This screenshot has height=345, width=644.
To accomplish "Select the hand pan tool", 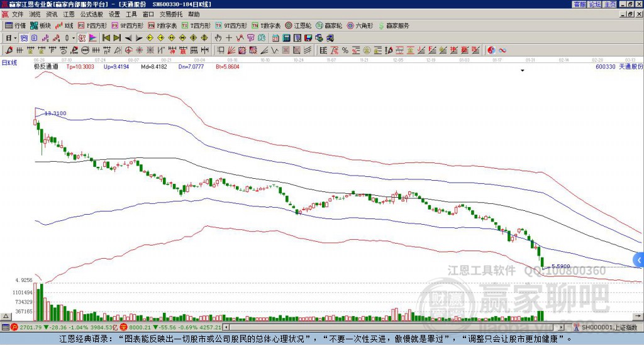I will click(x=218, y=38).
